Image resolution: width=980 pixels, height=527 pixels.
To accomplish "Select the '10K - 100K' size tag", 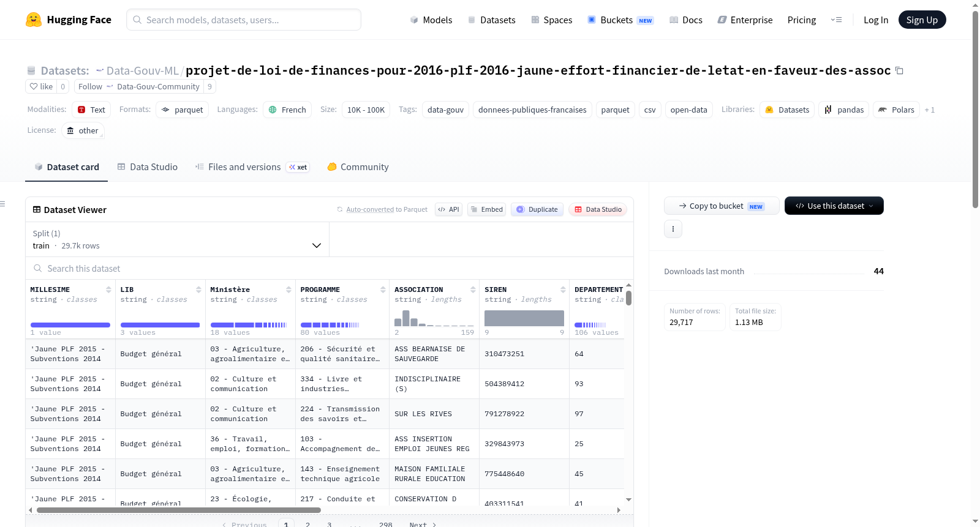I will pos(366,110).
